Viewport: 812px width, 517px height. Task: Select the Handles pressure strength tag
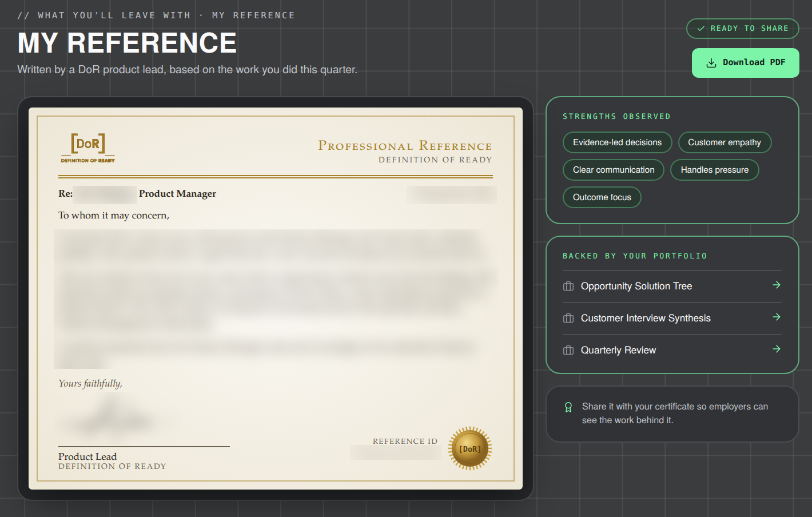(714, 170)
